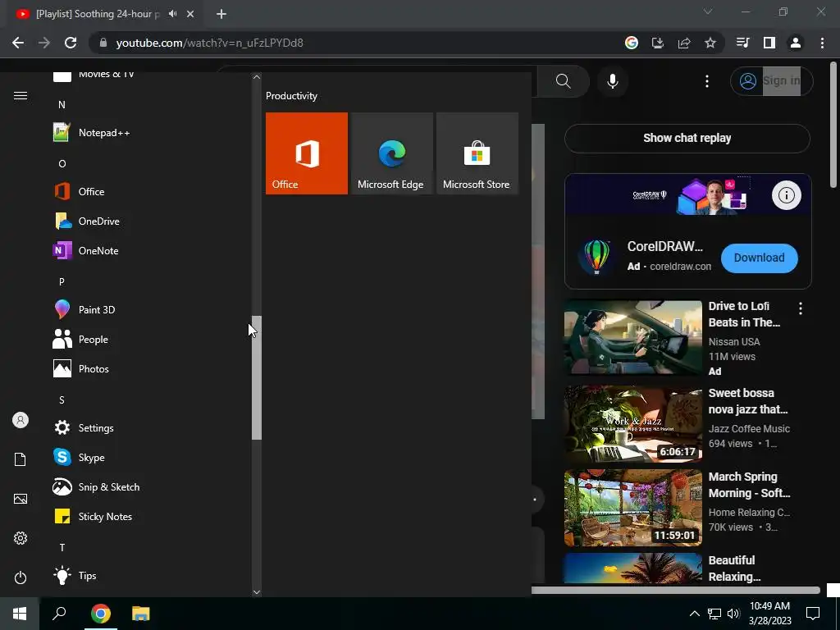
Task: Show hidden tray icons chevron
Action: click(694, 614)
